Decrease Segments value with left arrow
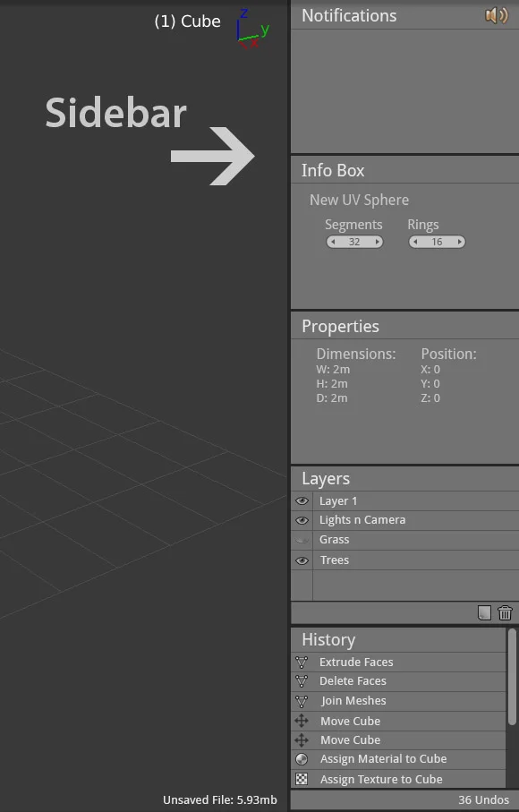 333,242
